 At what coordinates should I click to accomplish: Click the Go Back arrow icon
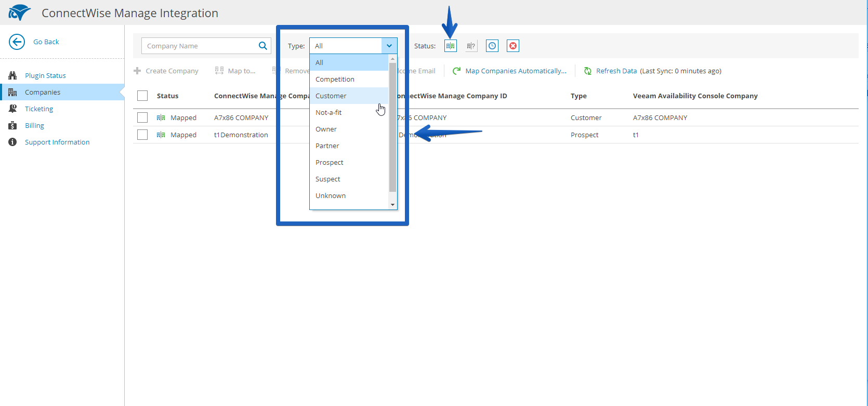click(17, 42)
